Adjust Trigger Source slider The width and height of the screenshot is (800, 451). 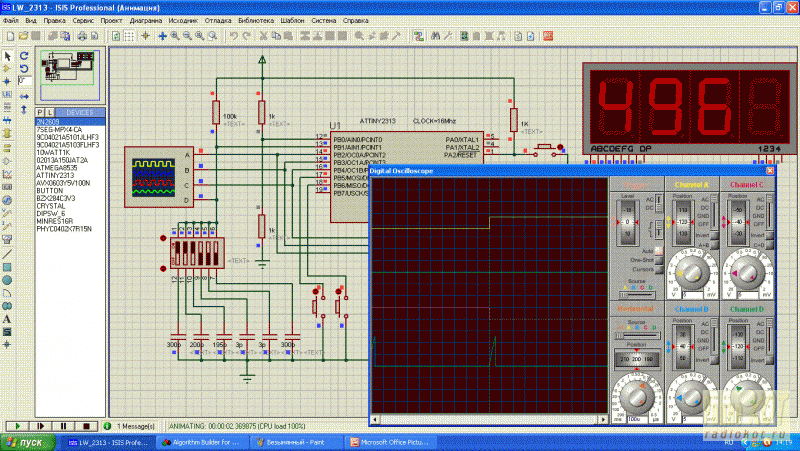pos(636,295)
